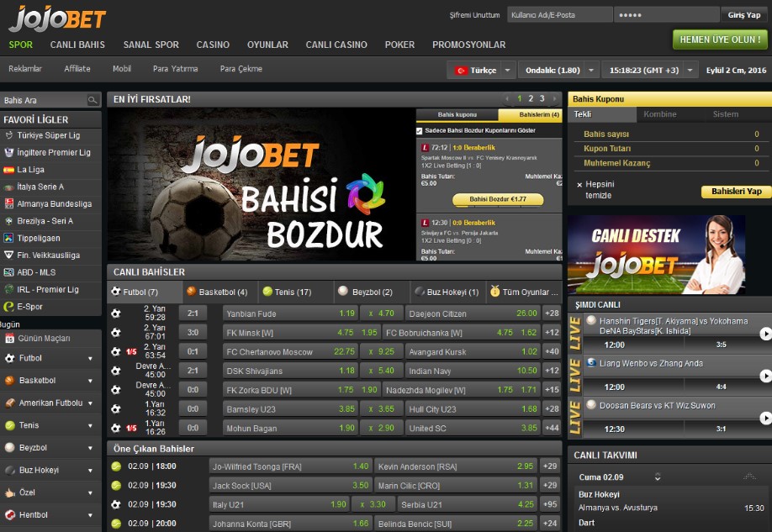
Task: Click the tennis ball icon for Jo-Wilfried Tsonga row
Action: point(116,466)
